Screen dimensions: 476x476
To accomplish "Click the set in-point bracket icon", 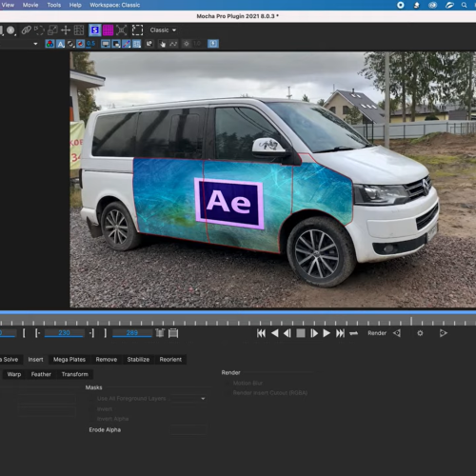I will click(24, 333).
